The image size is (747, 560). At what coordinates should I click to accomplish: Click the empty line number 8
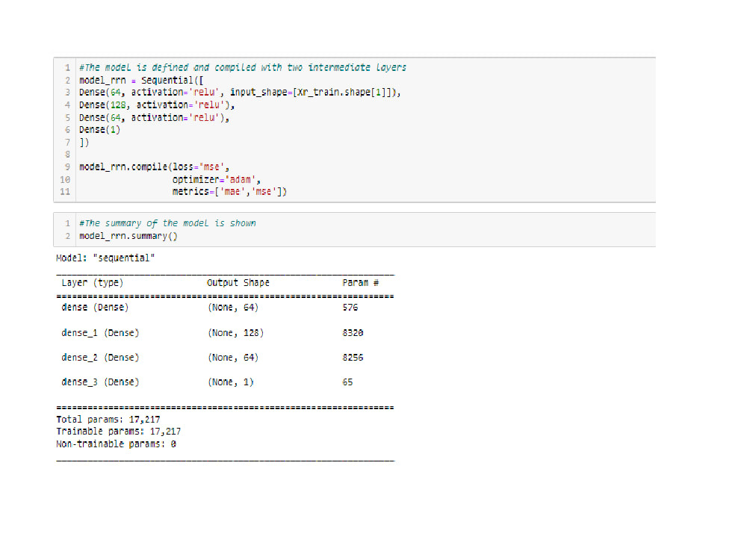67,154
